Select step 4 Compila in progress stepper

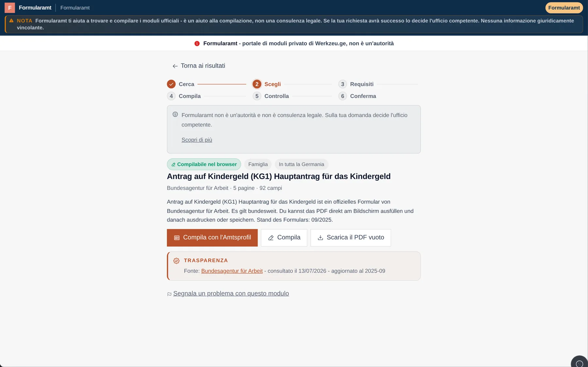[x=184, y=96]
